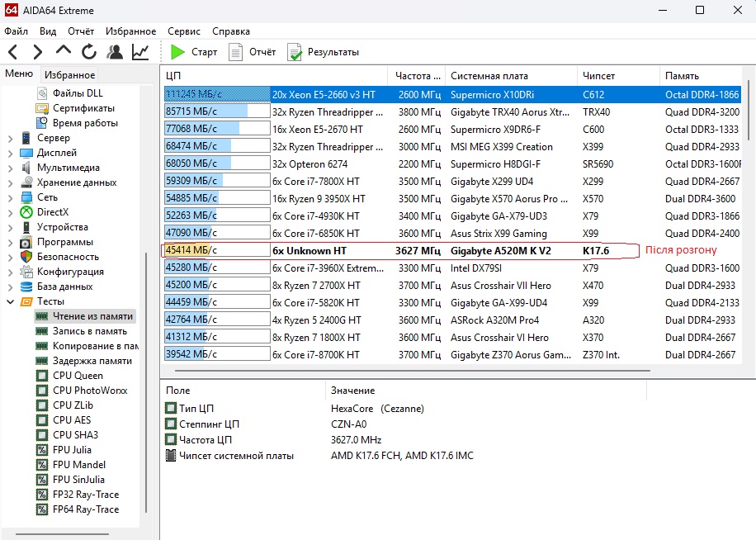Image resolution: width=756 pixels, height=540 pixels.
Task: Select the CPU PhotoWorxx test
Action: point(90,391)
